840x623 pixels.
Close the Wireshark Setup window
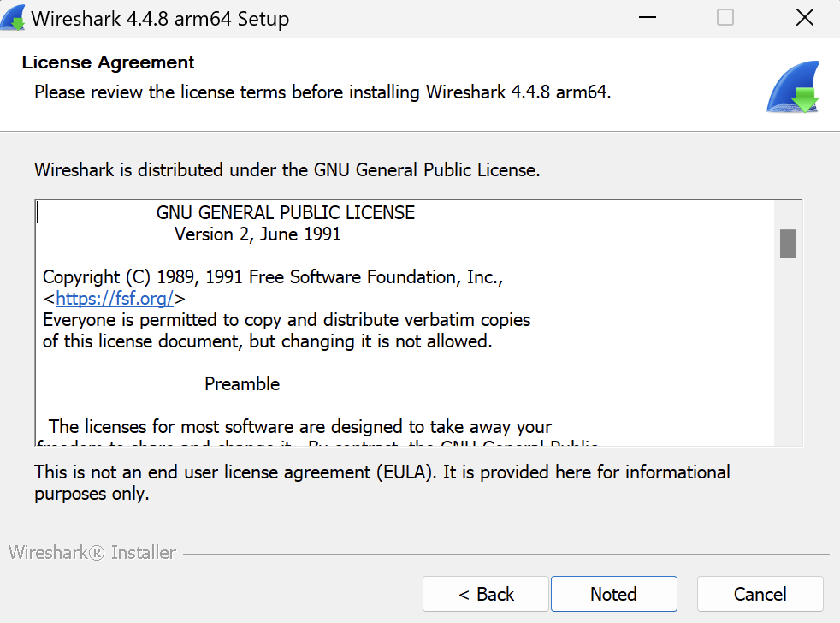804,18
